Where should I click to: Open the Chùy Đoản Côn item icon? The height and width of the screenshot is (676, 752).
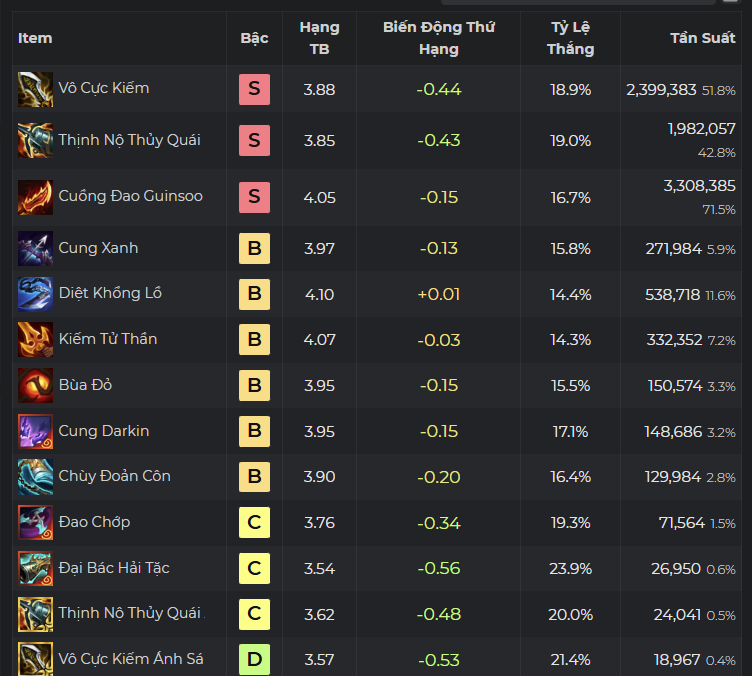pyautogui.click(x=35, y=477)
